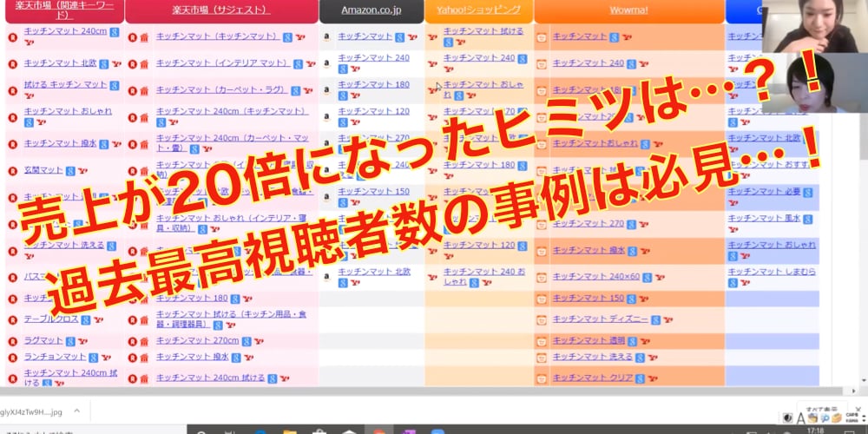
Task: Open キッチンマット 240cm（キッチンマット）suggestion
Action: 232,111
